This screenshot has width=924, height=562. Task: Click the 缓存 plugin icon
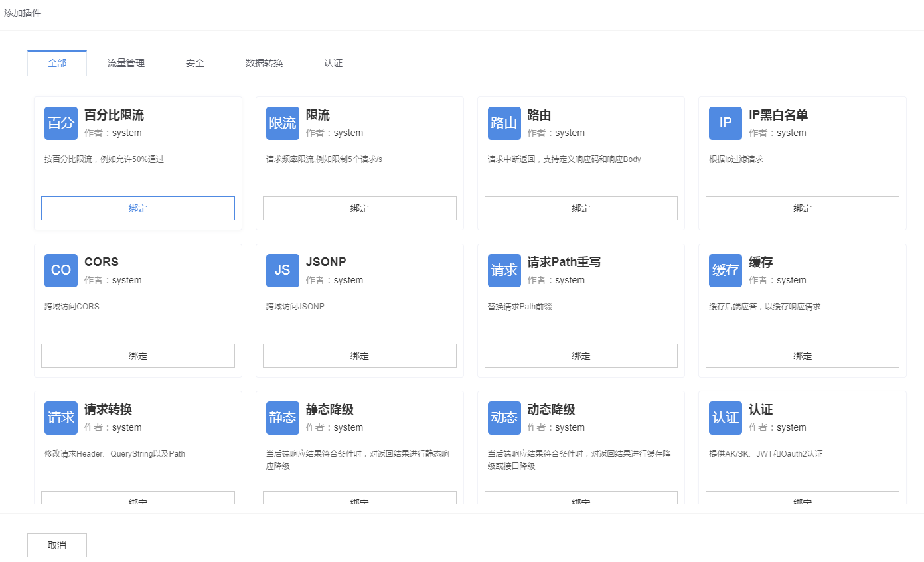click(x=726, y=271)
